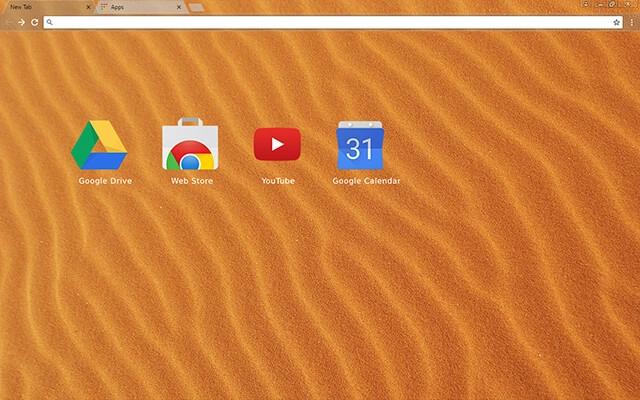Open a new tab with the tab button
The width and height of the screenshot is (640, 400).
point(197,7)
